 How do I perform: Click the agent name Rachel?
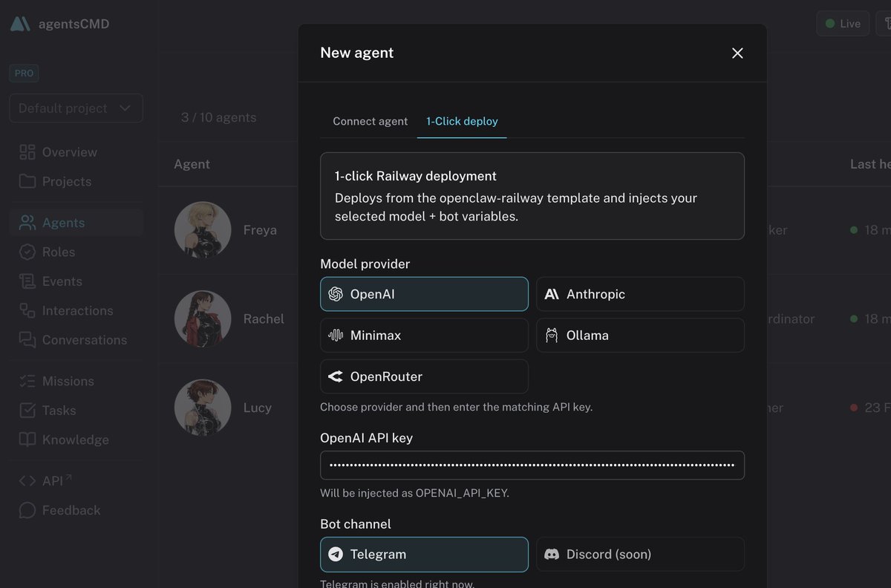[264, 319]
